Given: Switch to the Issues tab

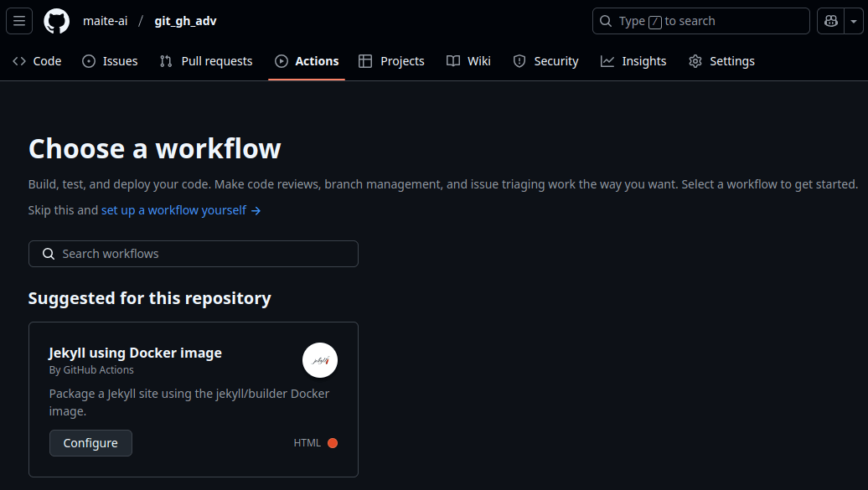Looking at the screenshot, I should pos(110,61).
